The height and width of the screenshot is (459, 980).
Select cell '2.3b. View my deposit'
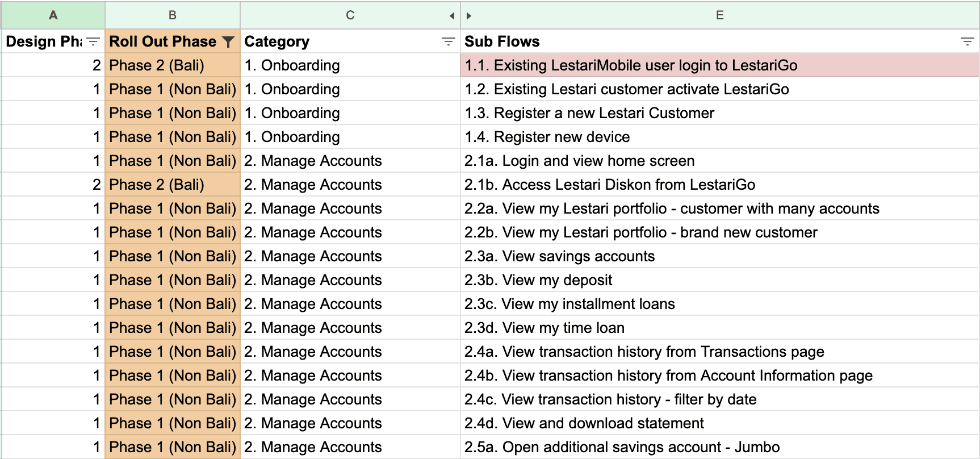[x=720, y=280]
